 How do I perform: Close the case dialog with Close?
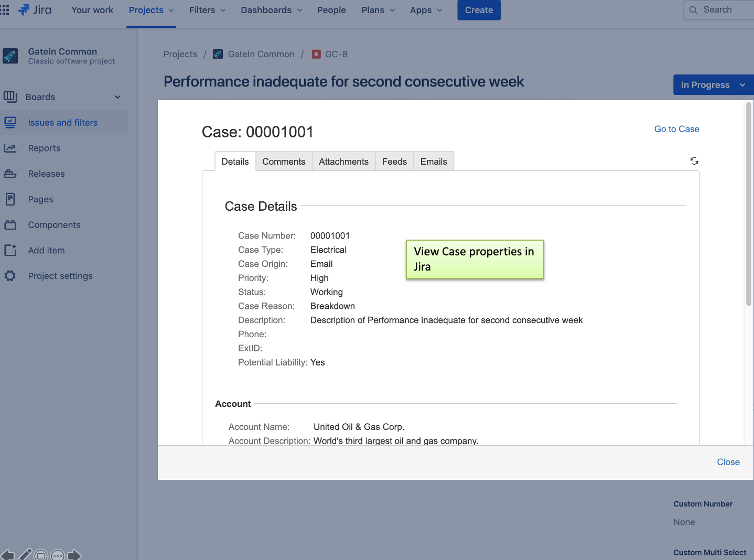coord(728,462)
